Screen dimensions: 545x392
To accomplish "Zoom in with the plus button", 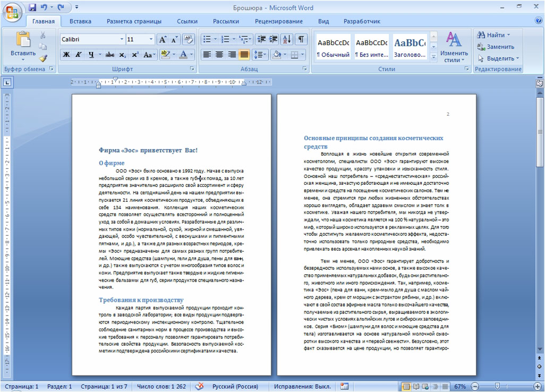I will tap(538, 387).
